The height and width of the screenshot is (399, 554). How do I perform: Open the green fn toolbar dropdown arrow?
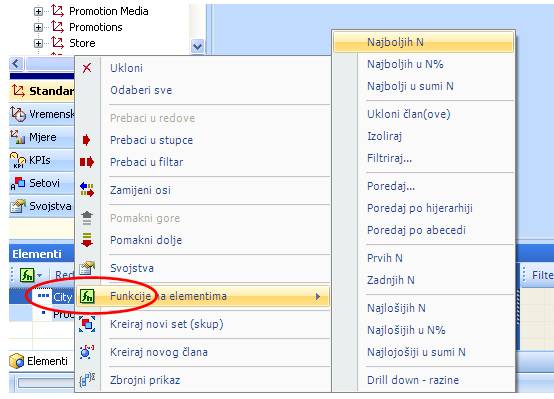(39, 275)
